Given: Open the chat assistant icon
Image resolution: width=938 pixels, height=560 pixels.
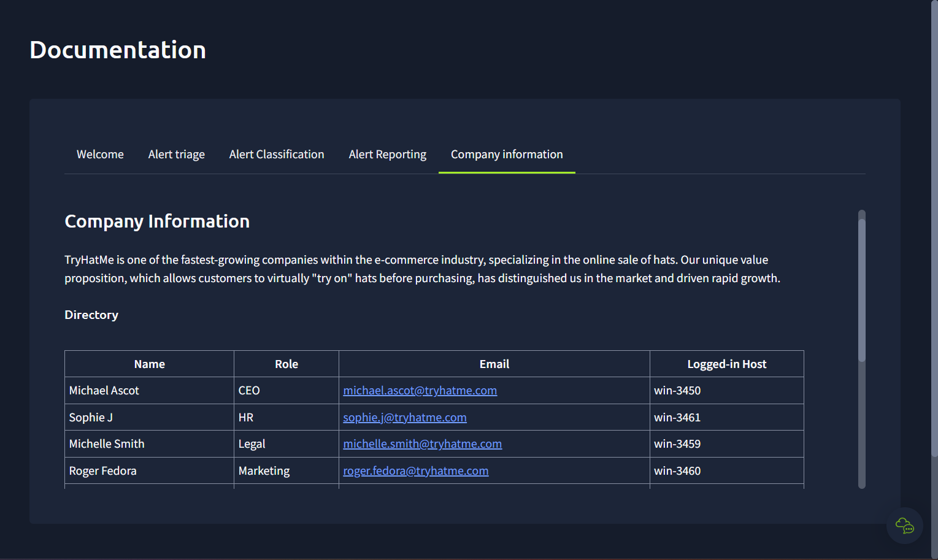Looking at the screenshot, I should tap(904, 526).
